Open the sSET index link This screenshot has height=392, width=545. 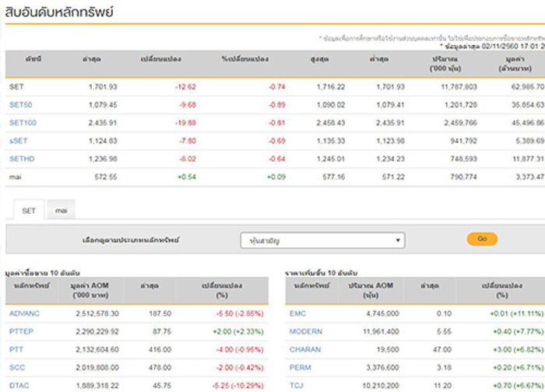[x=18, y=141]
